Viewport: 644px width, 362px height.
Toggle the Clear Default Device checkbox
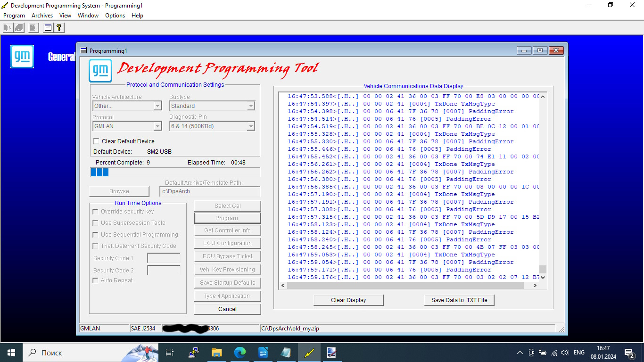pyautogui.click(x=96, y=141)
